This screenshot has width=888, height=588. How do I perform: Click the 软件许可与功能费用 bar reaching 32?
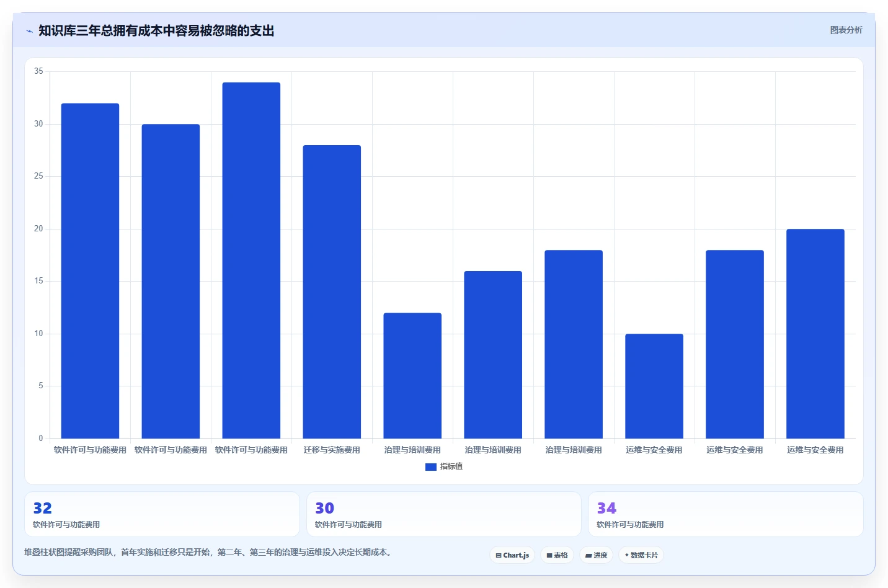click(x=90, y=271)
